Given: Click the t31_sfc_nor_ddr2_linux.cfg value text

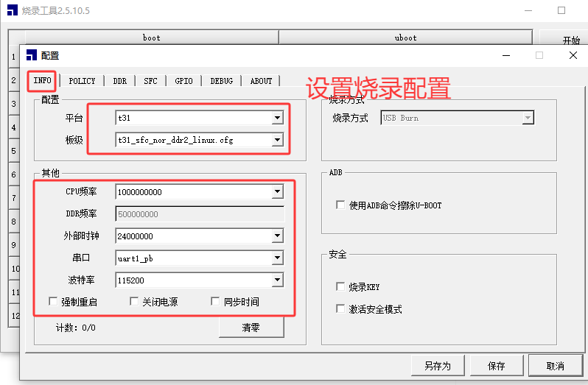Looking at the screenshot, I should [175, 140].
